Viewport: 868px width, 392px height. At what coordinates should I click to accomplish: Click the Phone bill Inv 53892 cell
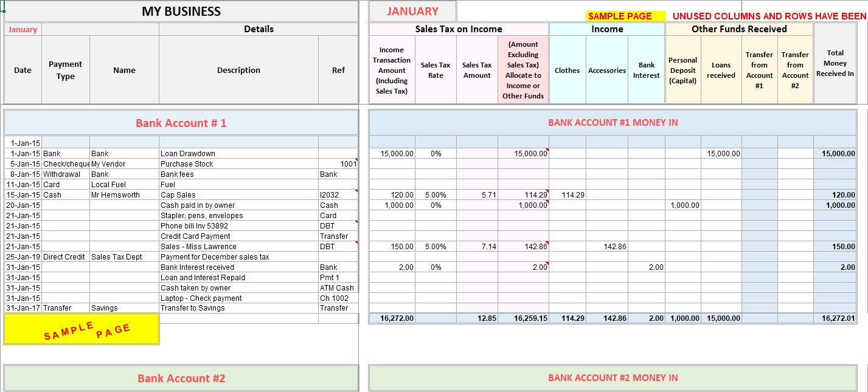click(238, 226)
